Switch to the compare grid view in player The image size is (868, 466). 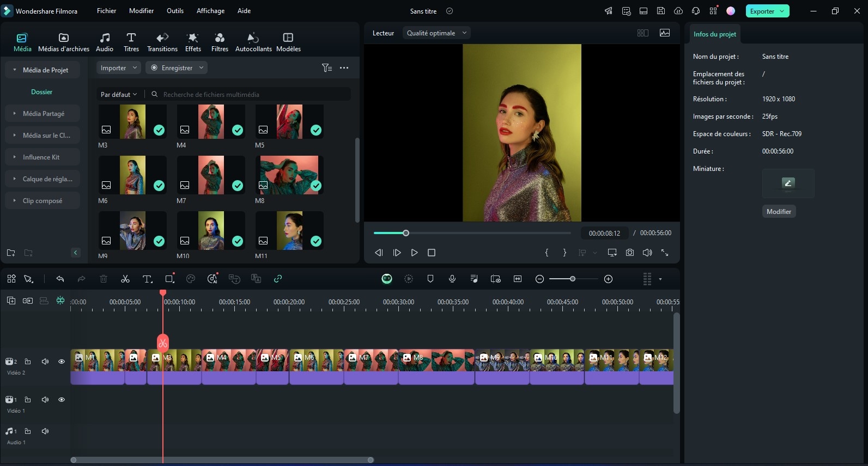(643, 33)
